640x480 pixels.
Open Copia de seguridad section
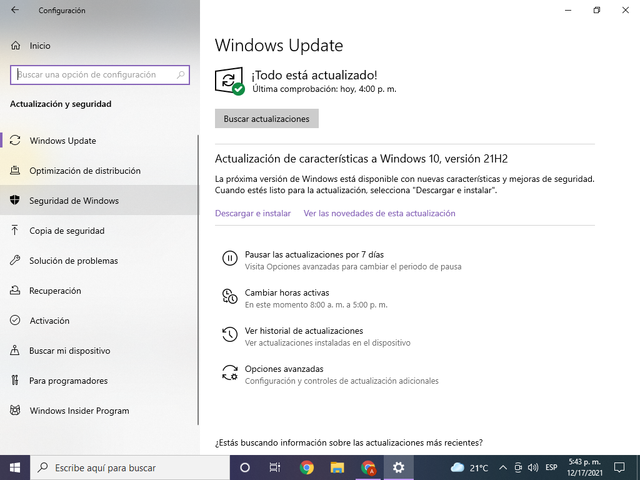coord(99,230)
